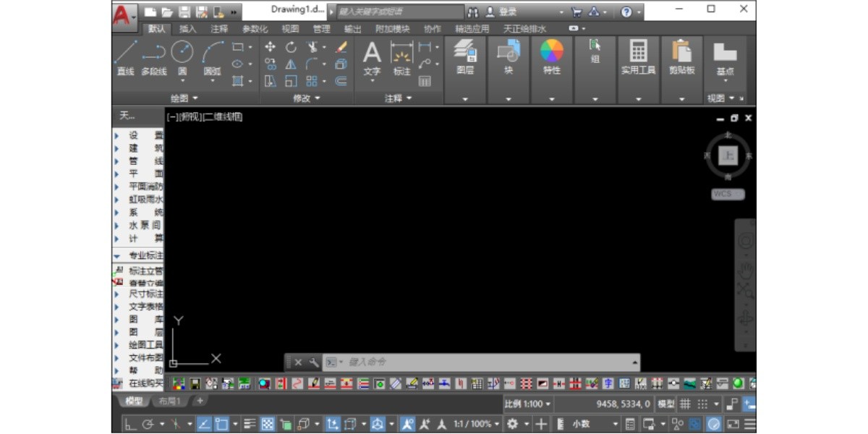Toggle the plus-shaped annotation monitor icon
This screenshot has width=868, height=434.
(x=541, y=425)
